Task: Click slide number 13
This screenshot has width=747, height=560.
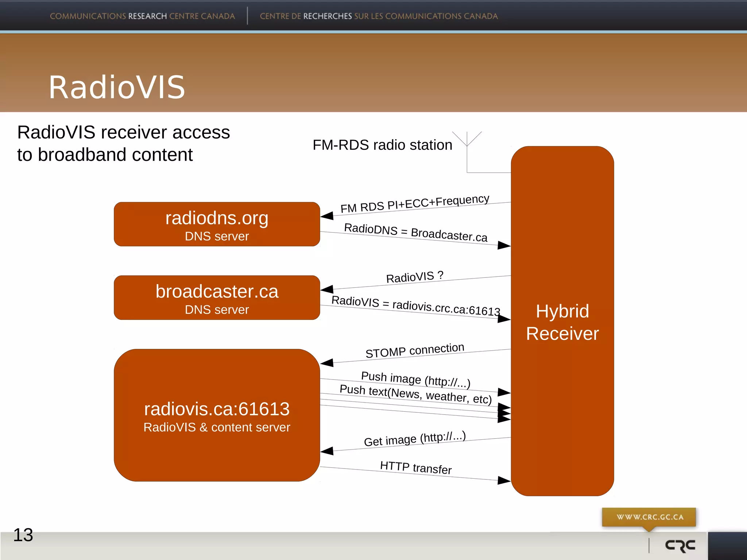Action: pyautogui.click(x=23, y=535)
